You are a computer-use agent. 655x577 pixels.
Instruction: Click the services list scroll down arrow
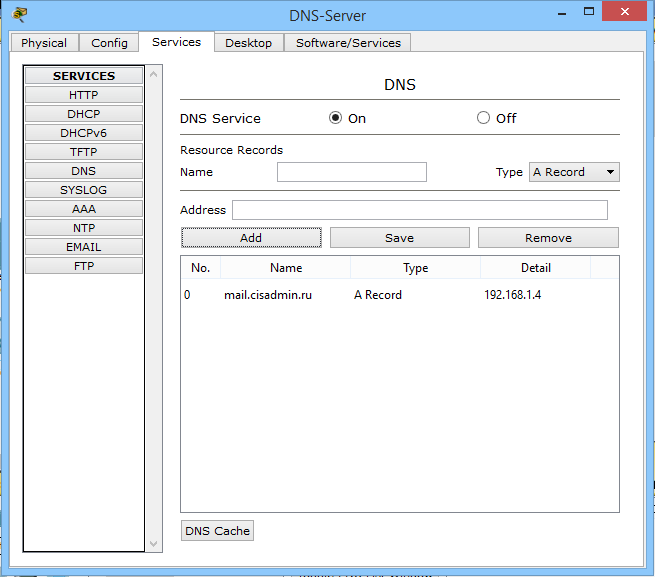click(x=153, y=544)
